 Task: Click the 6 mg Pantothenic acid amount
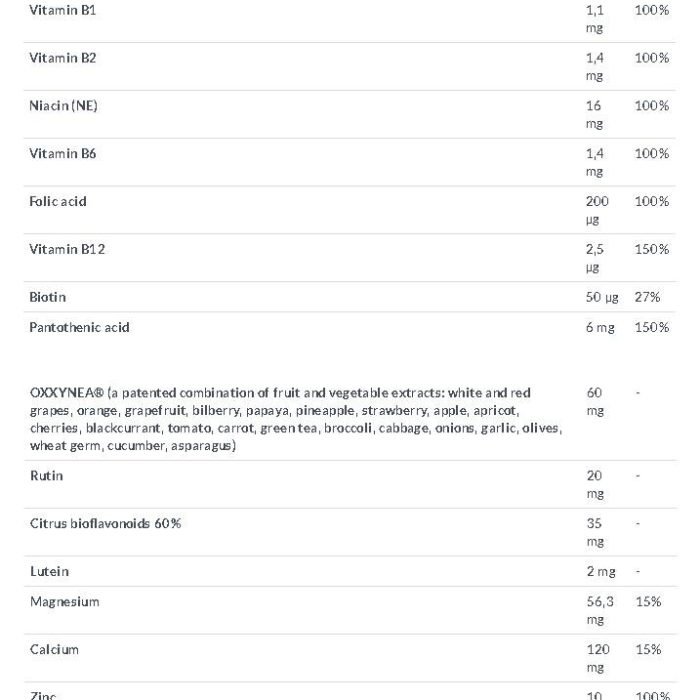pos(600,328)
